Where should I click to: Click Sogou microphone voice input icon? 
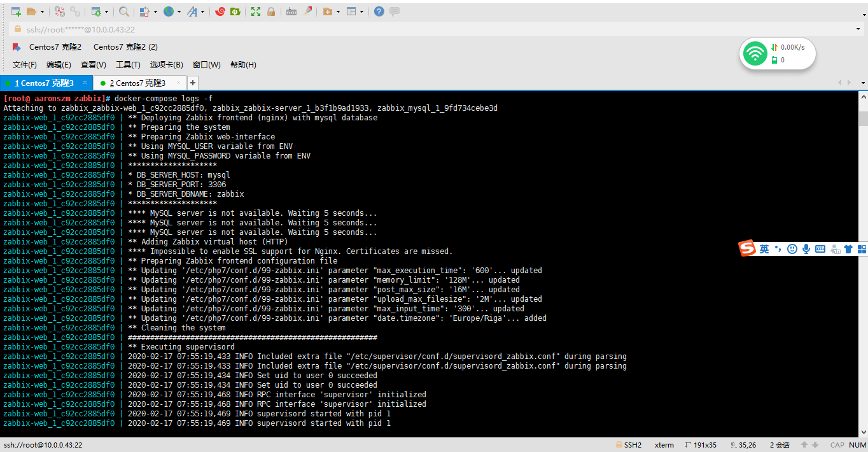tap(806, 249)
